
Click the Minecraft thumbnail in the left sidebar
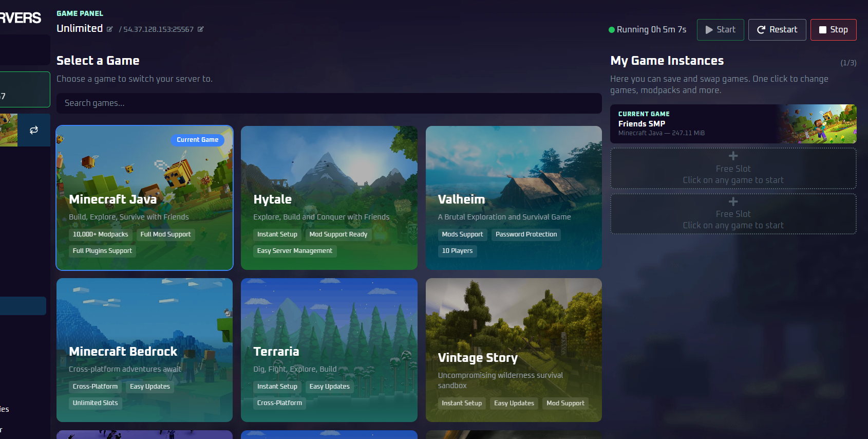pyautogui.click(x=8, y=130)
